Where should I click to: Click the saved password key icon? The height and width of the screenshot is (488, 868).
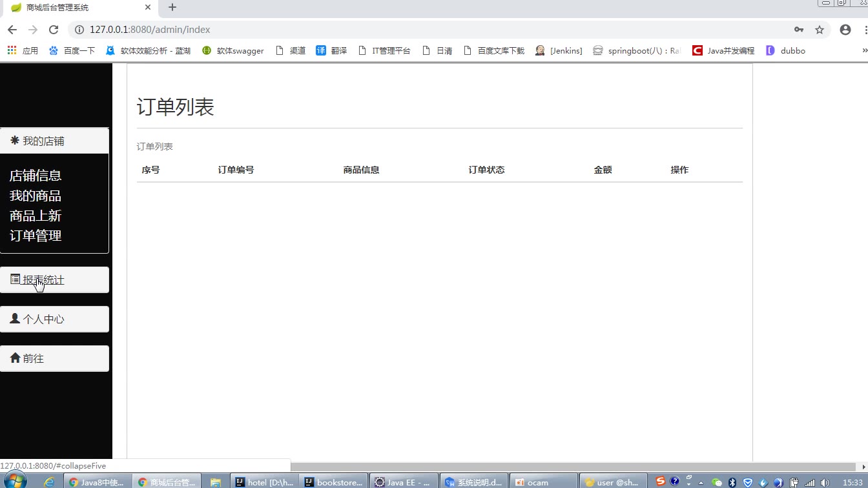[x=799, y=30]
